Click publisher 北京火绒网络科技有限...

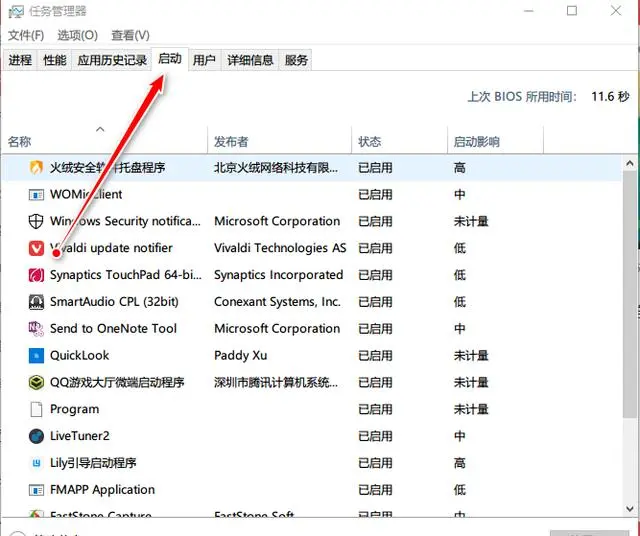(276, 168)
